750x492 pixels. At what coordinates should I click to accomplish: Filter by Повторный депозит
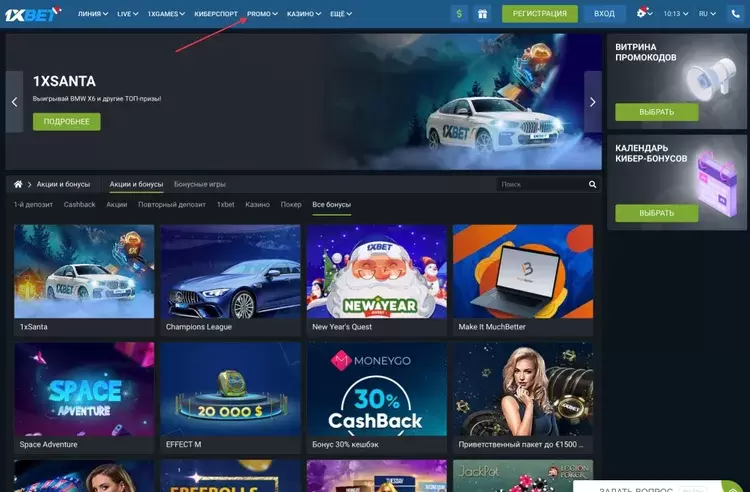172,204
